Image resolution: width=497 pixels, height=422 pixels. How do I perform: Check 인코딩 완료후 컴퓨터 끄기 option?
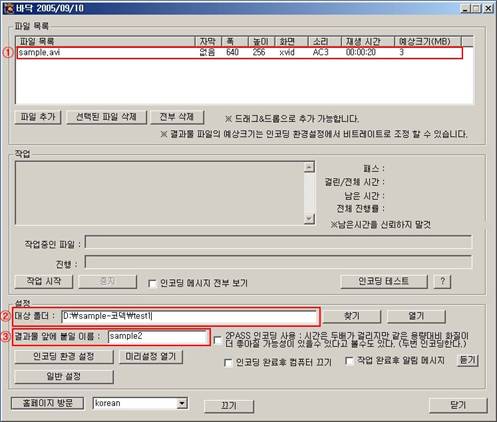(x=228, y=363)
